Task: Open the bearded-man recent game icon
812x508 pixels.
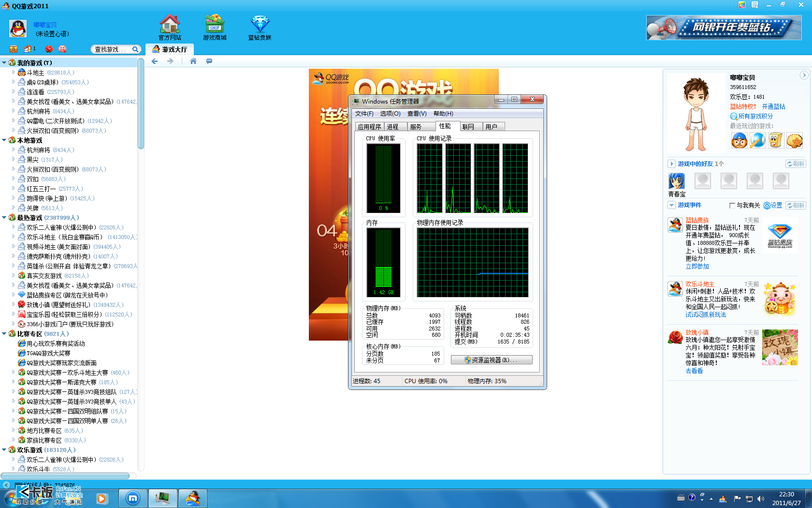Action: point(739,140)
